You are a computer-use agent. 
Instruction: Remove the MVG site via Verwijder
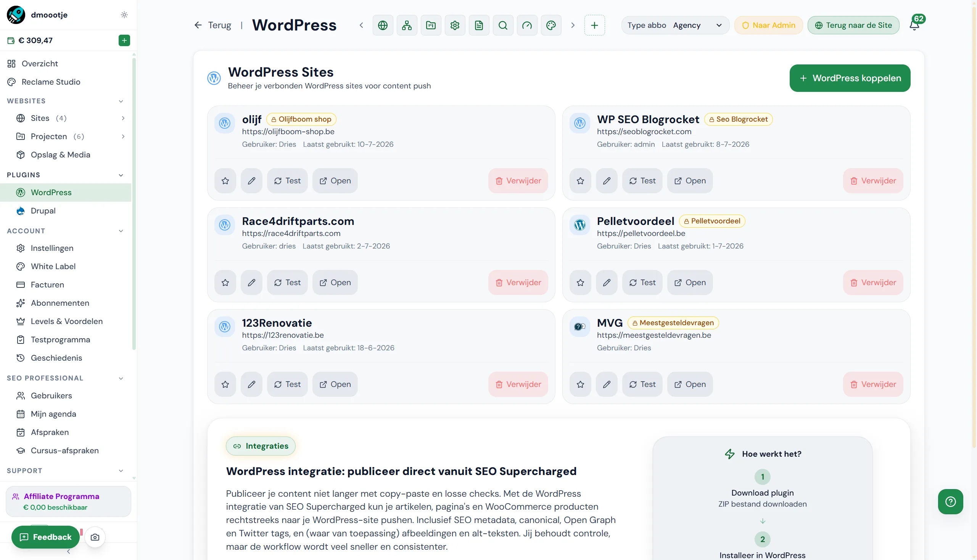[873, 384]
